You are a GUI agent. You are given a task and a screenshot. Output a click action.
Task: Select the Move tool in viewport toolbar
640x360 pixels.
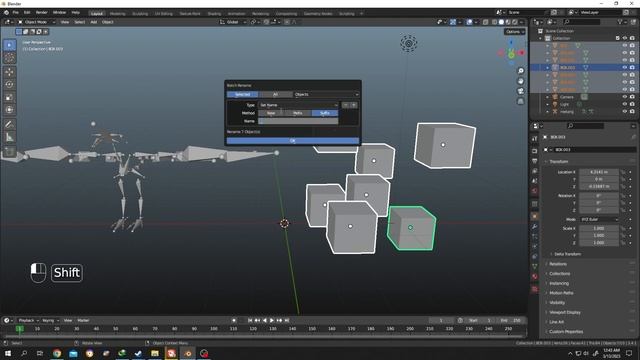tap(9, 72)
